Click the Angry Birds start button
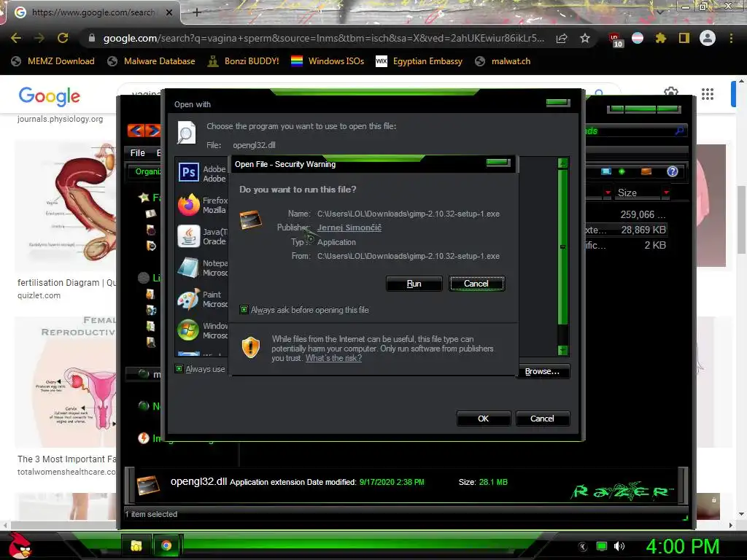 tap(20, 545)
